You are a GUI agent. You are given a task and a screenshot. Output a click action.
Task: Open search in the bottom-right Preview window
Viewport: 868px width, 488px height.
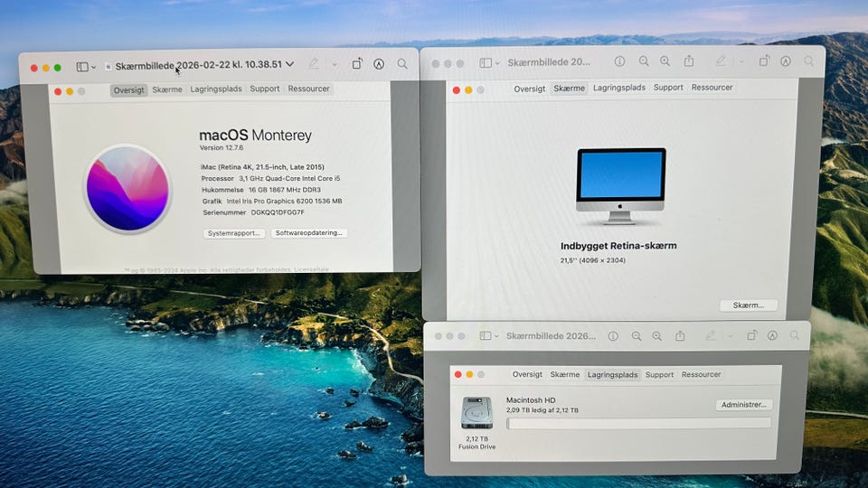coord(795,335)
